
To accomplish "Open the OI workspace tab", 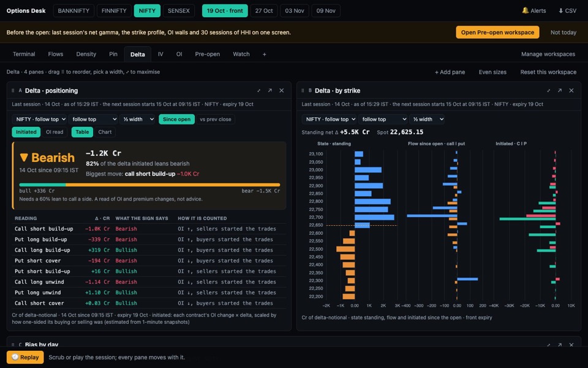I will point(179,55).
